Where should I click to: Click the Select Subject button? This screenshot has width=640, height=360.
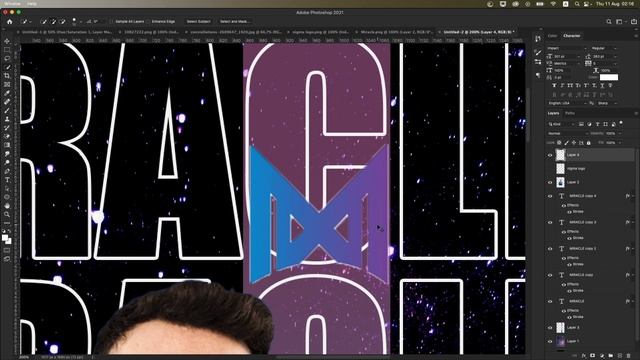tap(198, 22)
